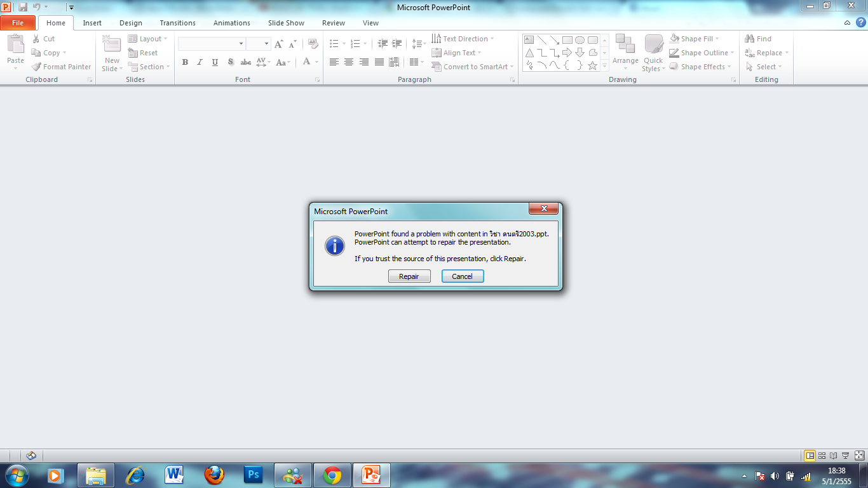This screenshot has height=488, width=868.
Task: Click the Clear All Formatting icon
Action: [313, 44]
